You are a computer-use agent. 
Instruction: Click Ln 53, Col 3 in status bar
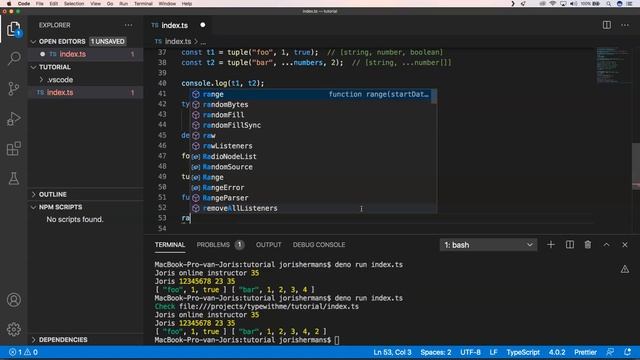coord(392,352)
